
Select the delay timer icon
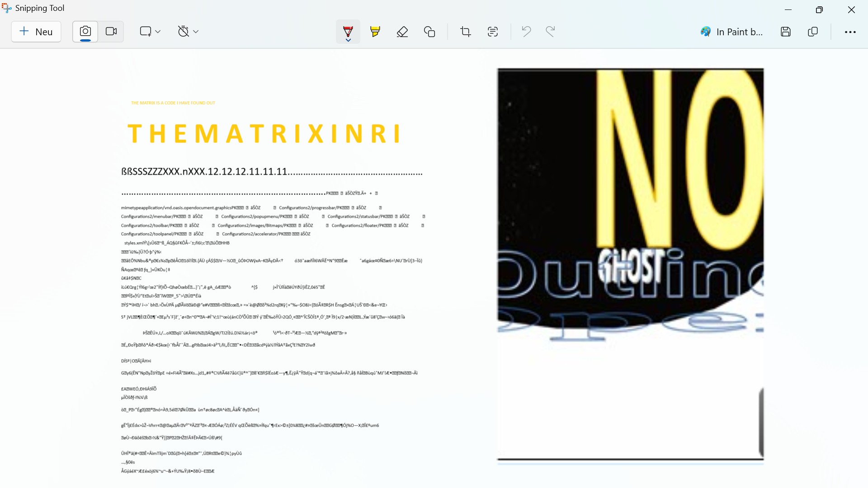click(183, 32)
